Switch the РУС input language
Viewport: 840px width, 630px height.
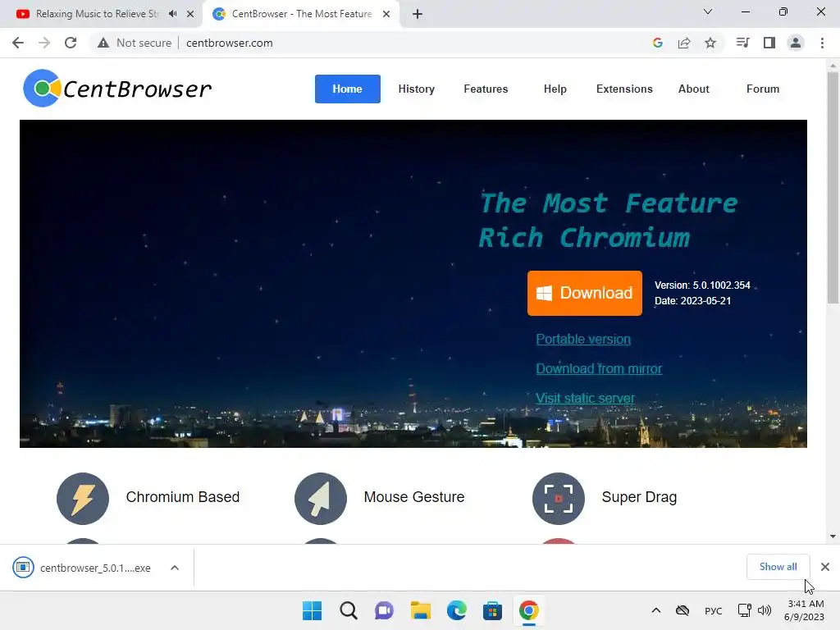tap(713, 610)
